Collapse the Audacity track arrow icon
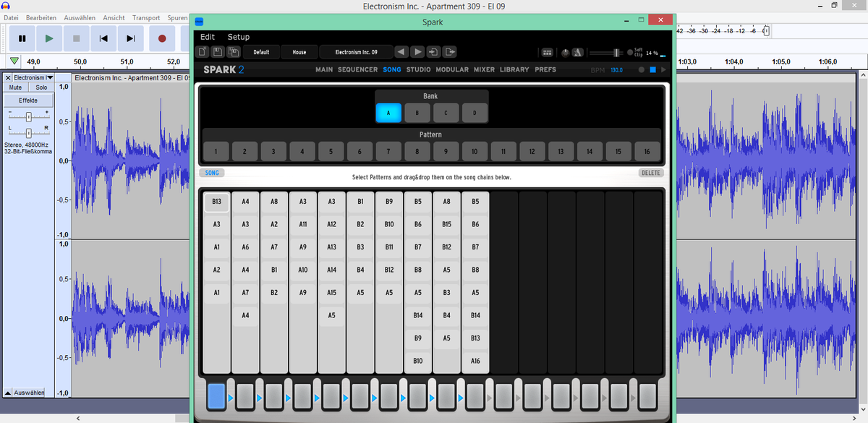This screenshot has width=868, height=423. point(7,393)
